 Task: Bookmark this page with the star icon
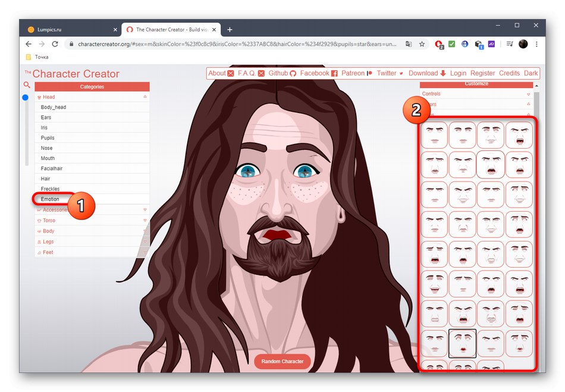(422, 44)
